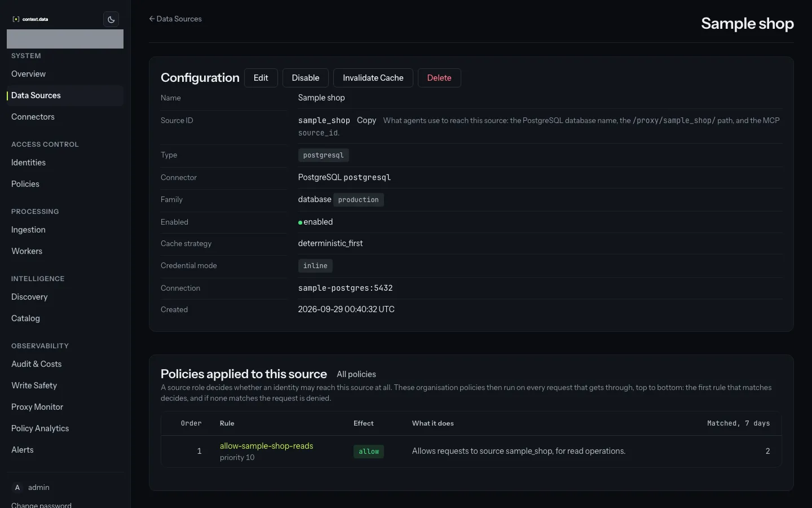Open Catalog page
The image size is (812, 508).
pos(65,318)
